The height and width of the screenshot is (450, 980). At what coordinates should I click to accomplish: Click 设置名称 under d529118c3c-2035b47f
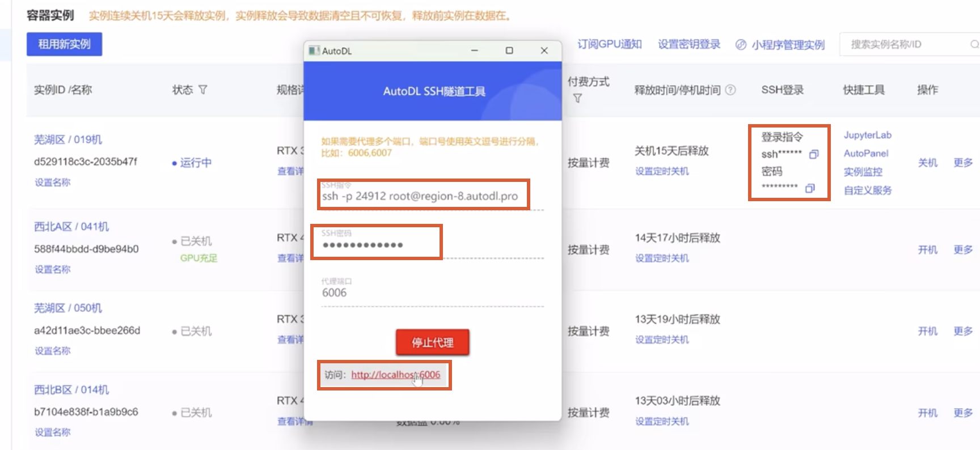[53, 182]
